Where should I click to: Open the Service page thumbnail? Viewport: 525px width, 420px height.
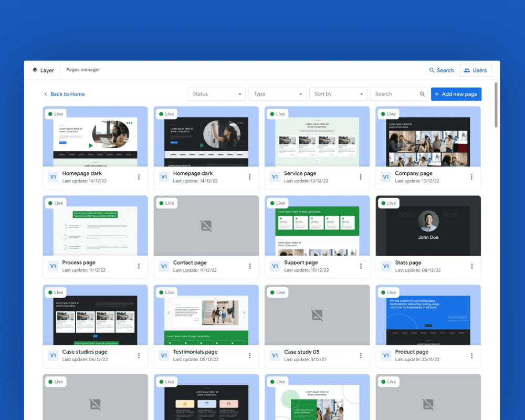point(317,136)
